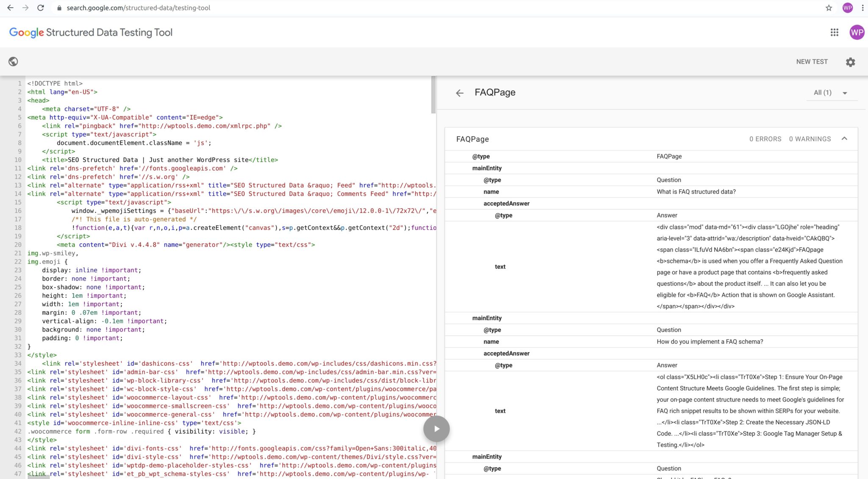Select 'How do you implement a FAQ schema?' value
Viewport: 868px width, 479px height.
tap(710, 342)
